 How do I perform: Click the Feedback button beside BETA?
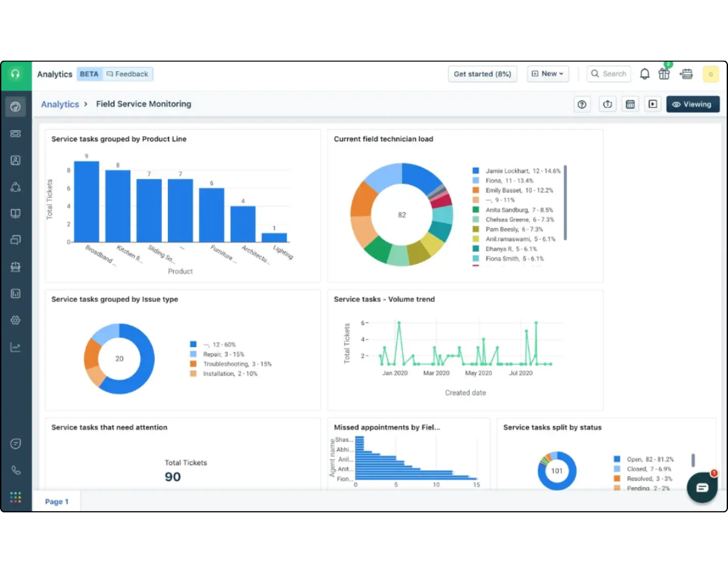[127, 74]
